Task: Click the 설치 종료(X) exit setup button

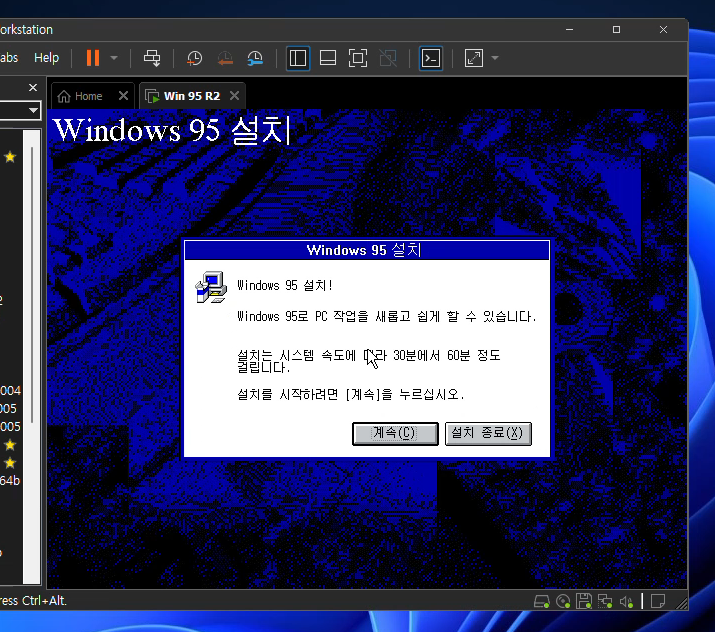Action: 488,433
